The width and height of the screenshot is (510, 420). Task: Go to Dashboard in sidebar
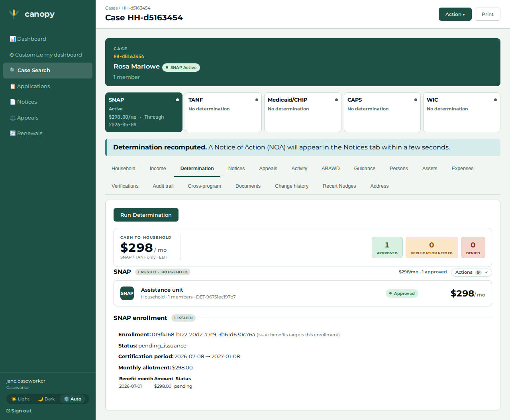click(48, 39)
